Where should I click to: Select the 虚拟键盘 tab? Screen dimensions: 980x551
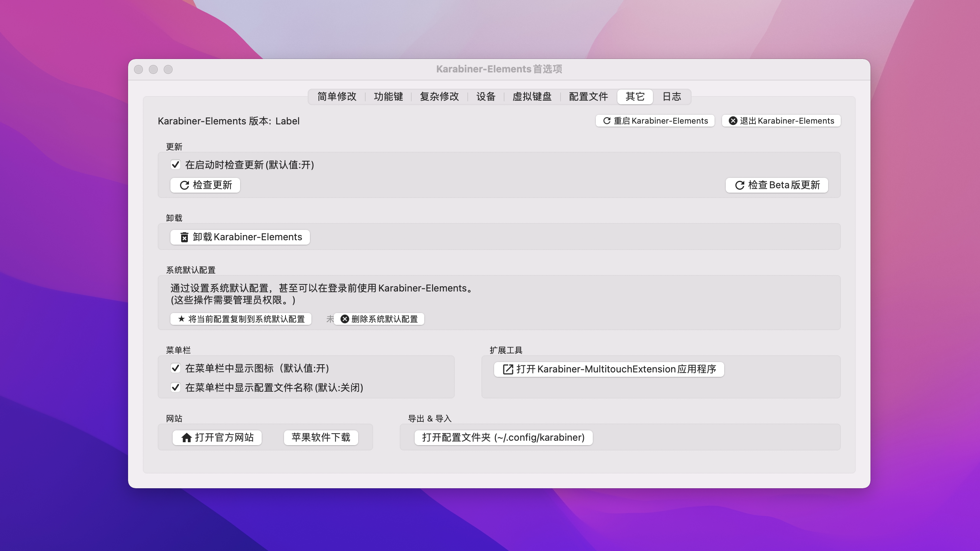point(532,97)
